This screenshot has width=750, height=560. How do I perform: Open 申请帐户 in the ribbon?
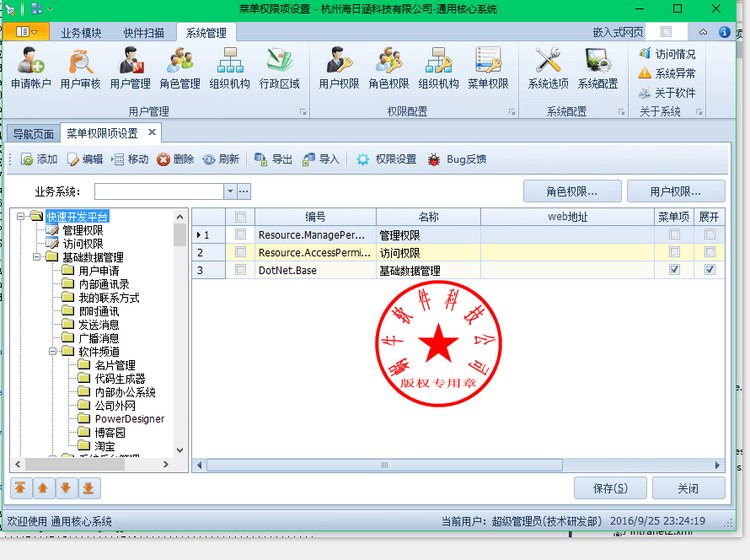click(31, 68)
